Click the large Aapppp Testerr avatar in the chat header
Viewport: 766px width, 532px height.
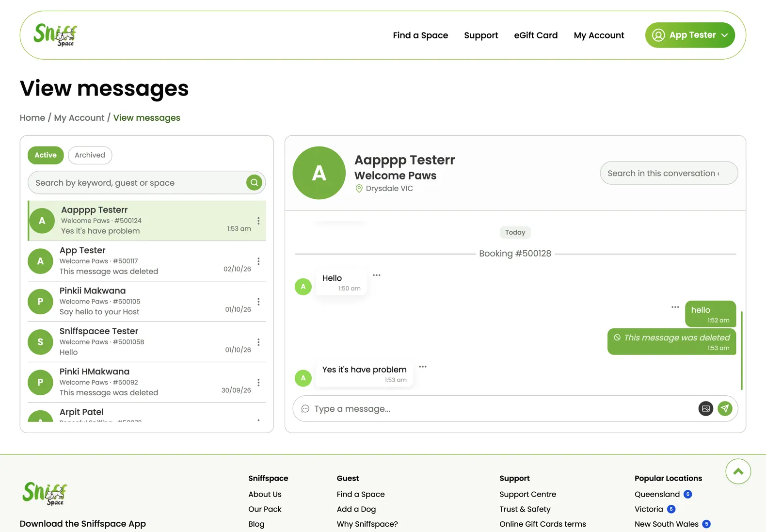click(319, 173)
